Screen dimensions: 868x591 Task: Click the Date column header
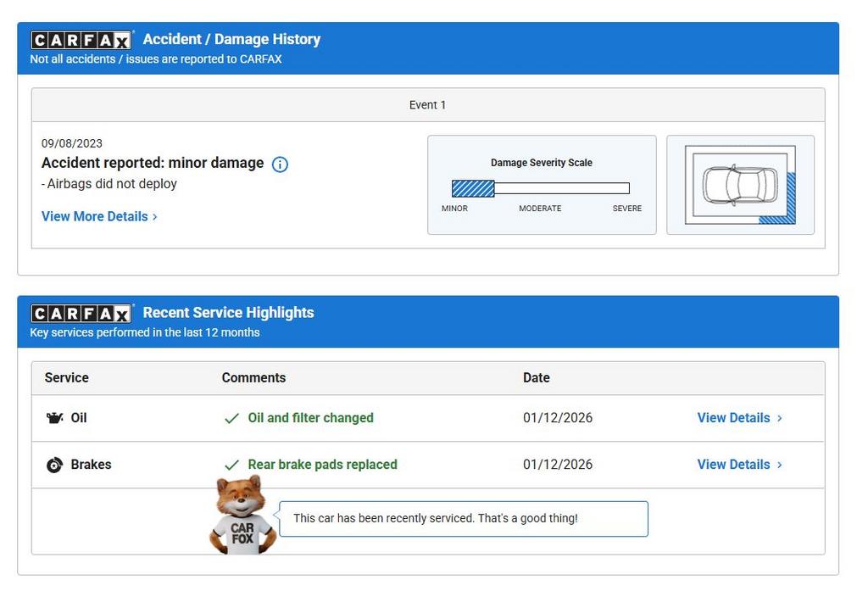coord(536,378)
